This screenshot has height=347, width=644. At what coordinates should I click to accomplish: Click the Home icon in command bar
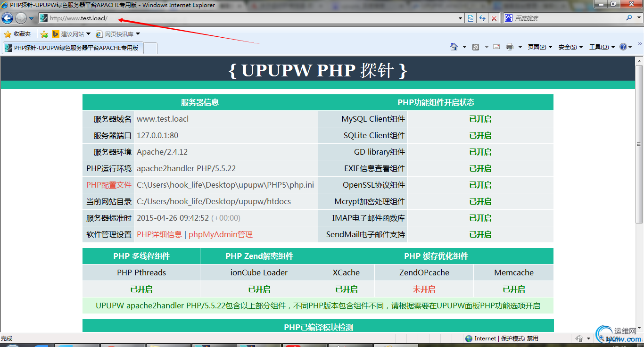tap(454, 47)
